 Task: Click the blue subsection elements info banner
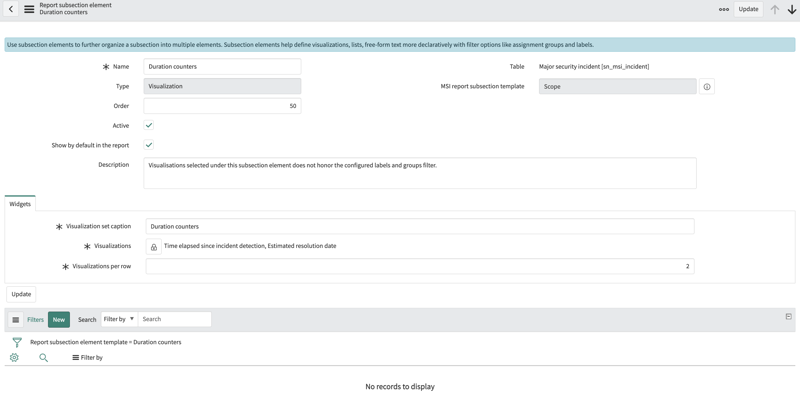click(x=400, y=45)
